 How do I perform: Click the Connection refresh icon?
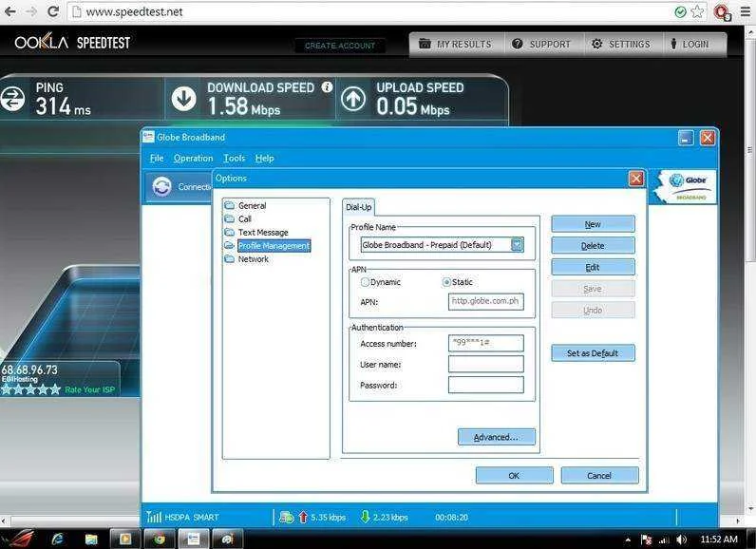162,186
